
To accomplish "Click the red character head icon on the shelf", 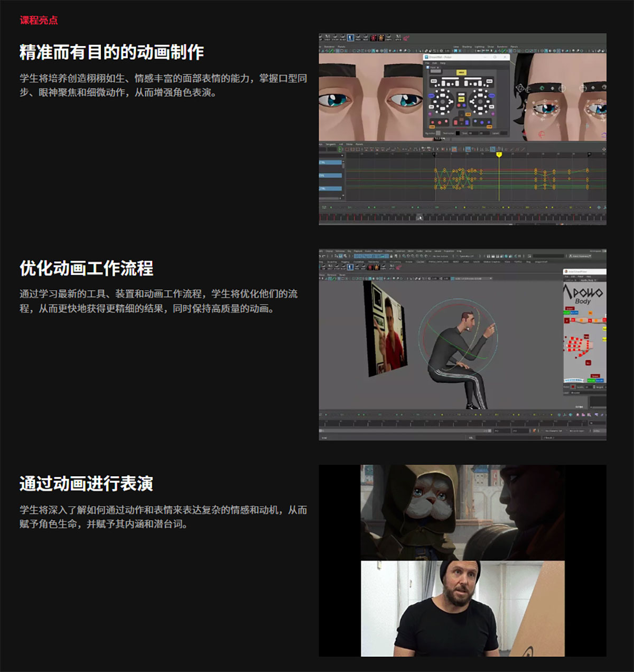I will (x=372, y=37).
